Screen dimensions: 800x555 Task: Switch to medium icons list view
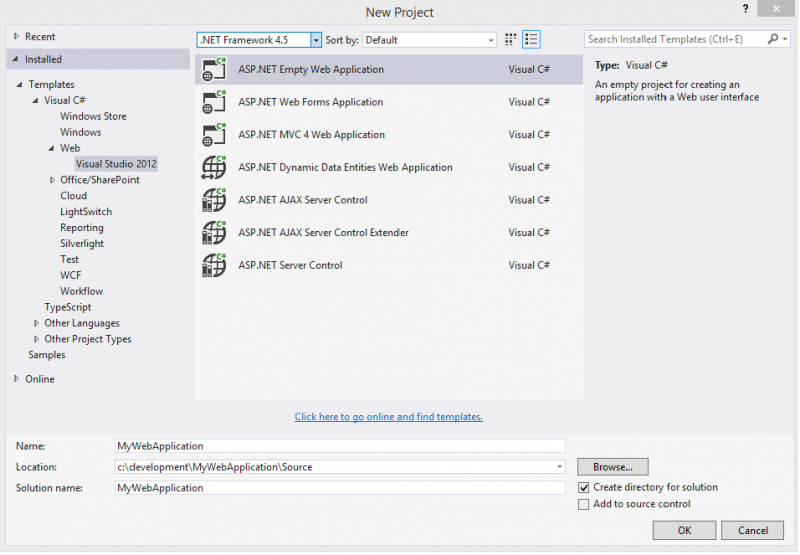[531, 39]
